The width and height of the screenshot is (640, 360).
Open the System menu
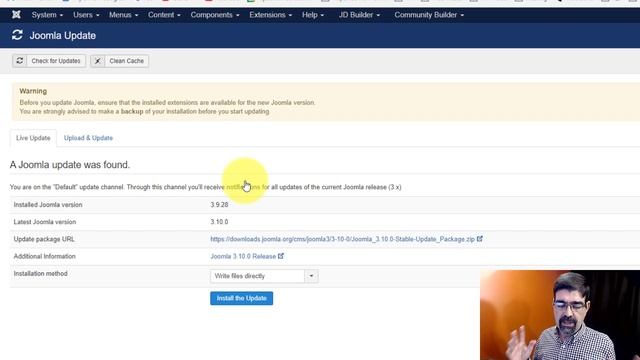click(47, 15)
